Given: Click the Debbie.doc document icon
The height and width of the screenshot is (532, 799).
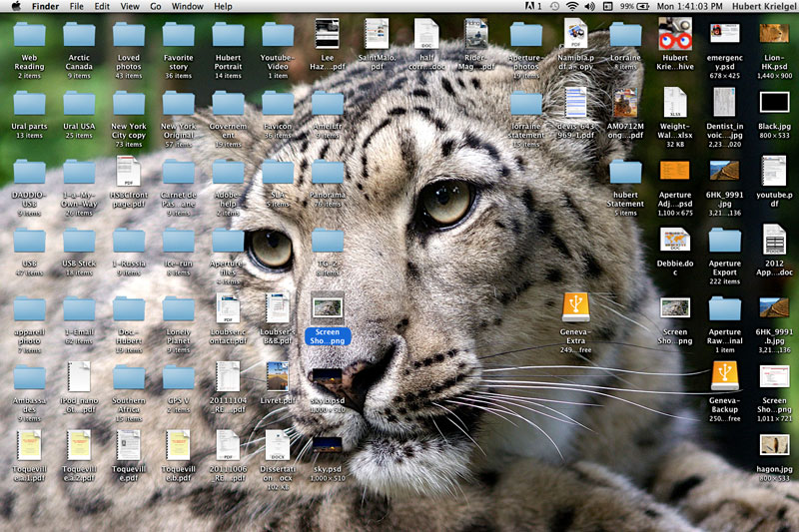Looking at the screenshot, I should point(675,240).
